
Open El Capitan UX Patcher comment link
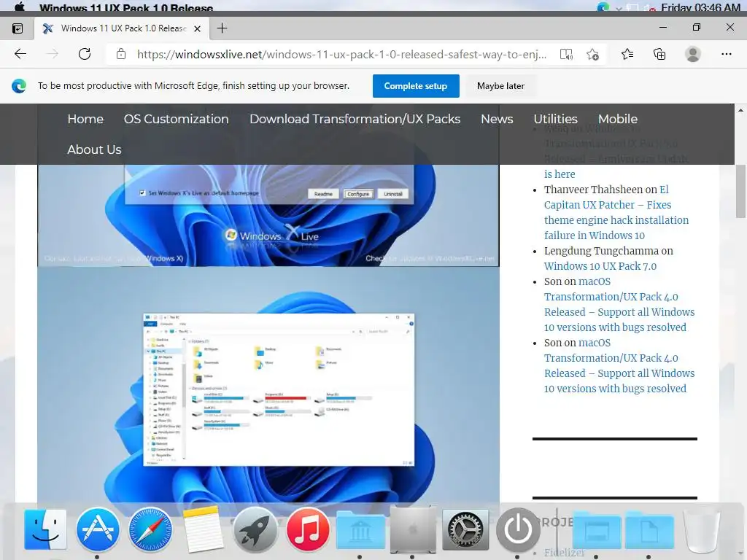pos(616,212)
